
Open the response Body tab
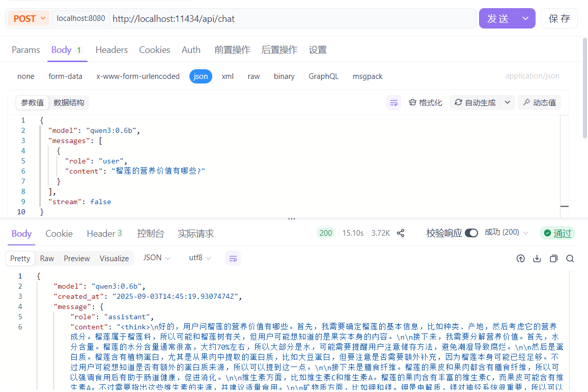21,234
